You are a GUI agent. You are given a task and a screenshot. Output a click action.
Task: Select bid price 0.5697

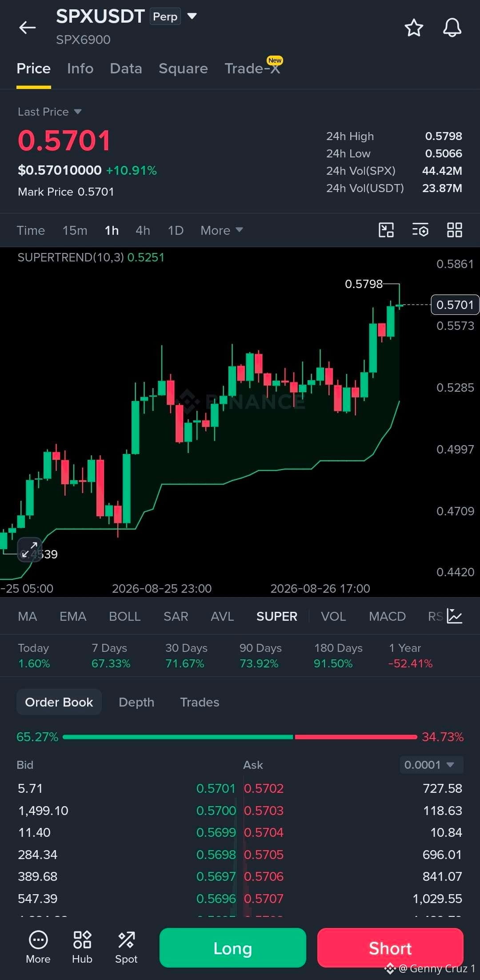[x=216, y=876]
